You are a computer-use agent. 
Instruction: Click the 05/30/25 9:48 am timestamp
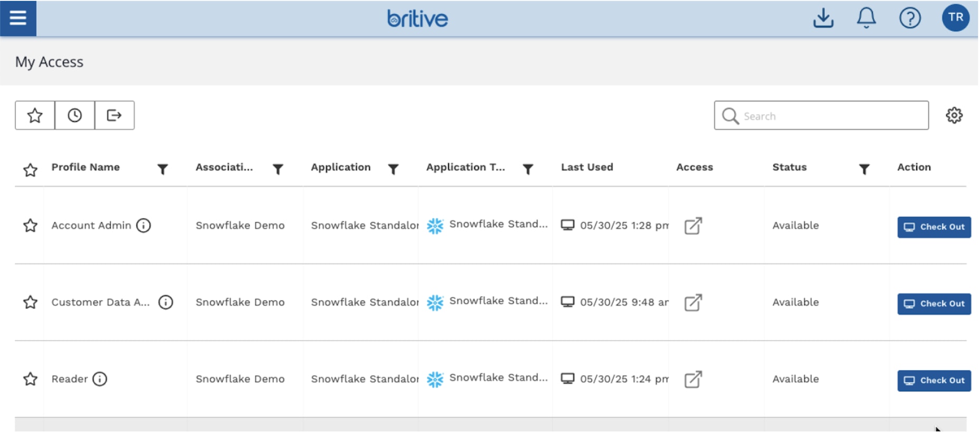click(624, 302)
